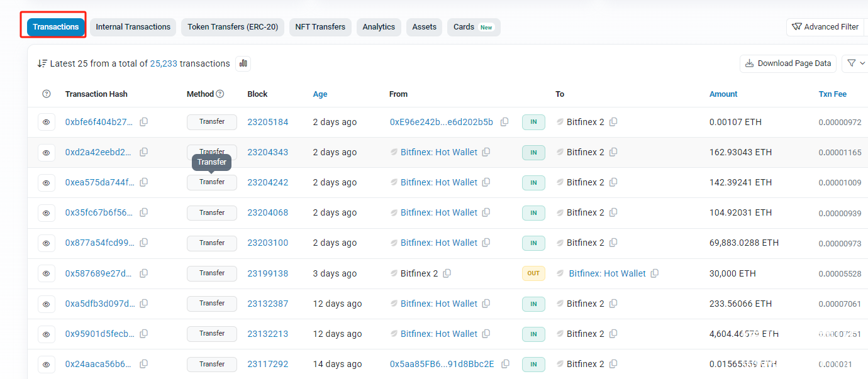Open block 23205184 link
The height and width of the screenshot is (379, 868).
point(267,122)
